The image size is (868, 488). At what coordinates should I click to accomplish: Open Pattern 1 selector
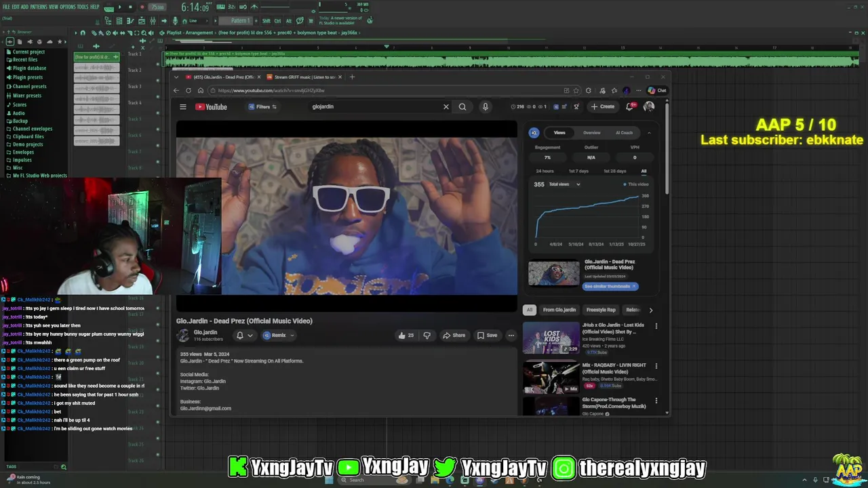[x=237, y=20]
